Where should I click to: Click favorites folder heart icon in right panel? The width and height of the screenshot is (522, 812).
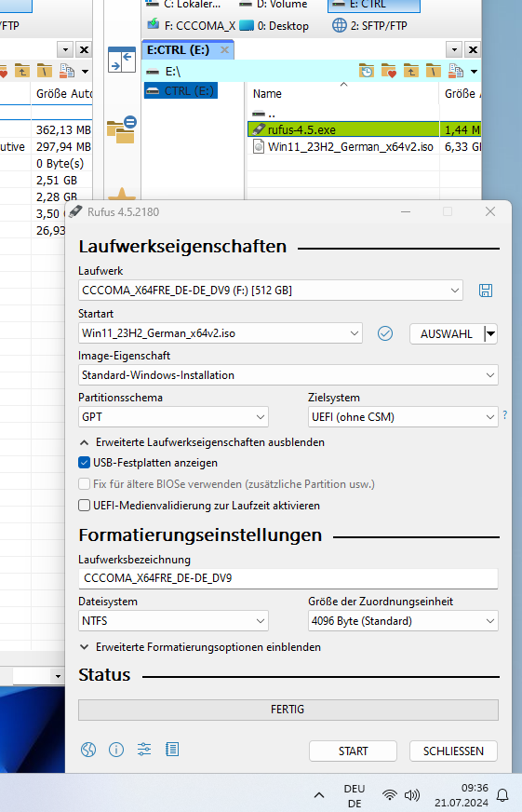point(389,71)
